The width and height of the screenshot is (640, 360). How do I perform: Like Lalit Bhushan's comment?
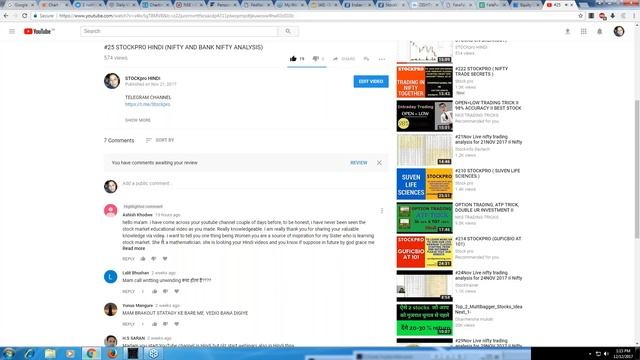pos(154,291)
